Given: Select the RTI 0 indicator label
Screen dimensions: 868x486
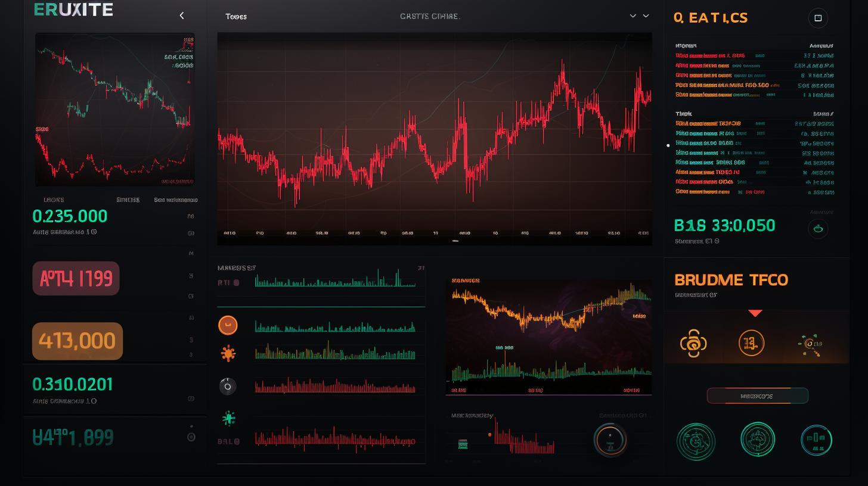Looking at the screenshot, I should 228,283.
